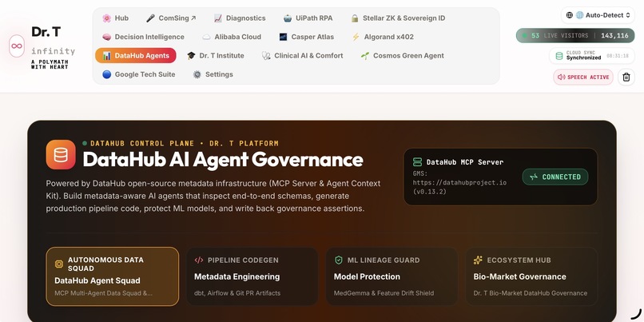Go to Clinical AI & Comfort tab
644x322 pixels.
[303, 55]
